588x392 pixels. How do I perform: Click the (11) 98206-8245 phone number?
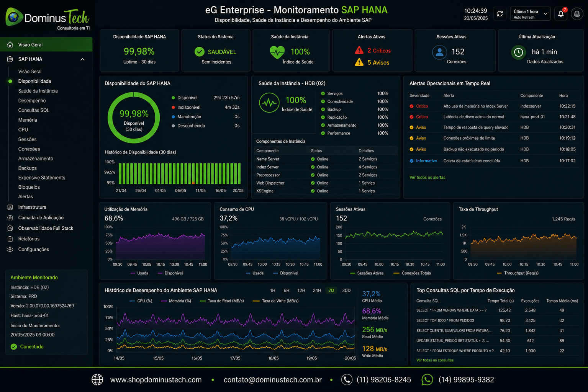(384, 380)
